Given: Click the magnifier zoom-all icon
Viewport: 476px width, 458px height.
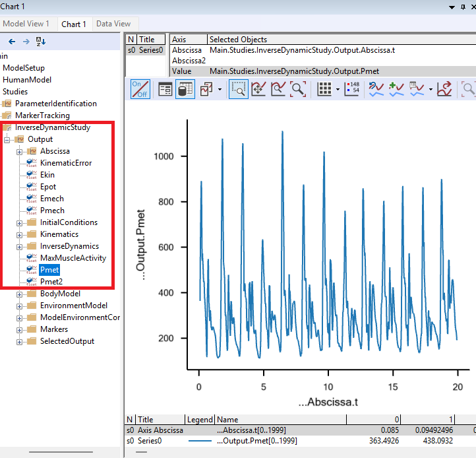Looking at the screenshot, I should point(299,89).
